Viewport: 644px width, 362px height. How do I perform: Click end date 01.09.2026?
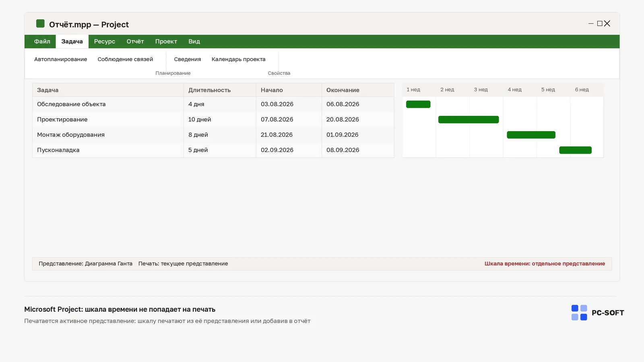tap(358, 135)
